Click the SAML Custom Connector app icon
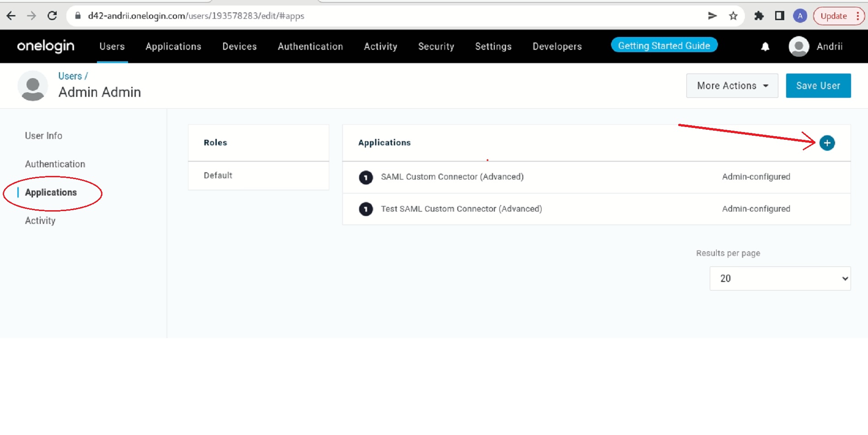Screen dimensions: 868x435 pos(365,177)
